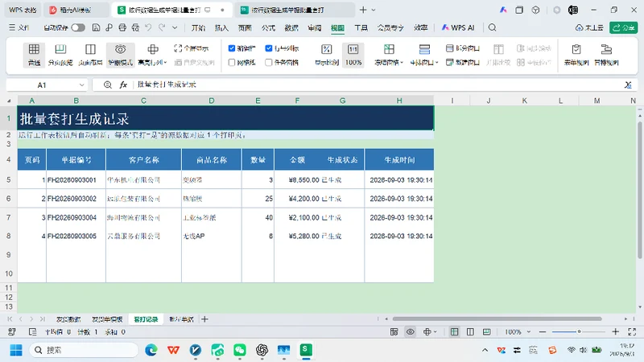Screen dimensions: 644x362
Task: Expand the Name Box dropdown arrow
Action: coord(81,85)
